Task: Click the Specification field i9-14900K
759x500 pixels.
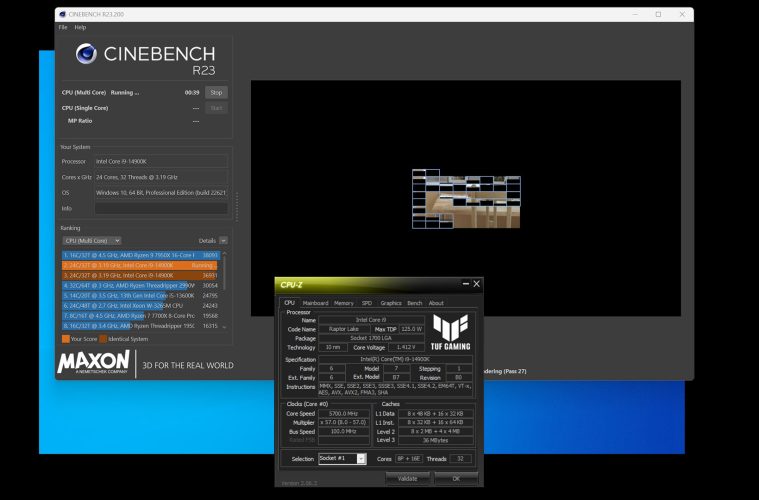Action: pyautogui.click(x=395, y=360)
